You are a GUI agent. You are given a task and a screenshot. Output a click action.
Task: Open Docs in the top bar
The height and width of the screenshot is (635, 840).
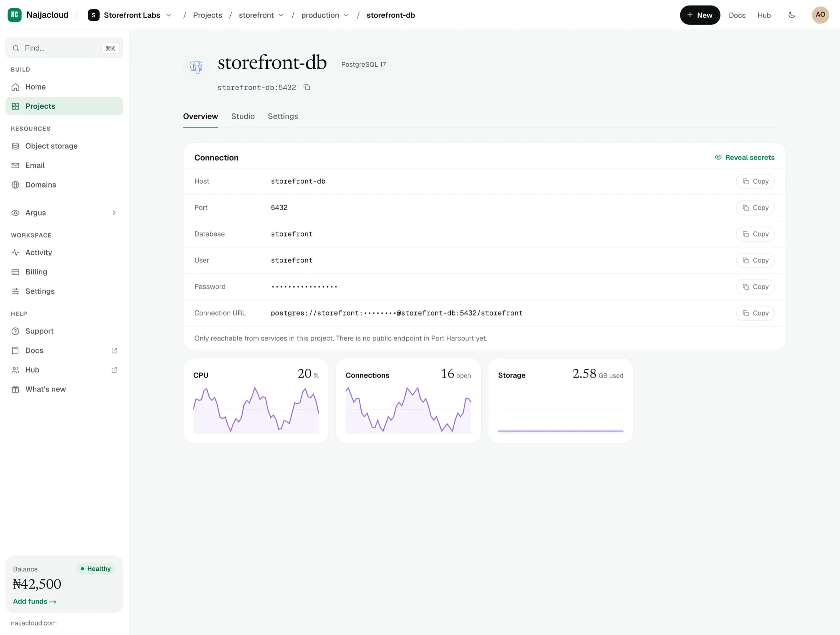pyautogui.click(x=737, y=15)
